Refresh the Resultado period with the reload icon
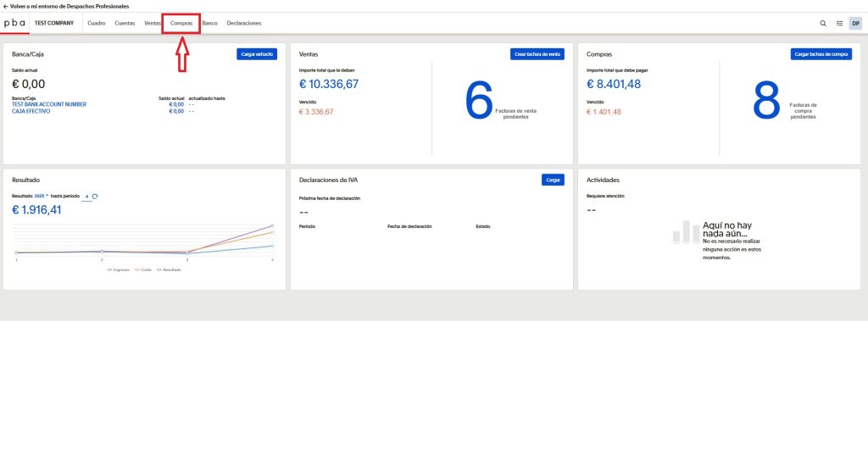868x455 pixels. (95, 196)
